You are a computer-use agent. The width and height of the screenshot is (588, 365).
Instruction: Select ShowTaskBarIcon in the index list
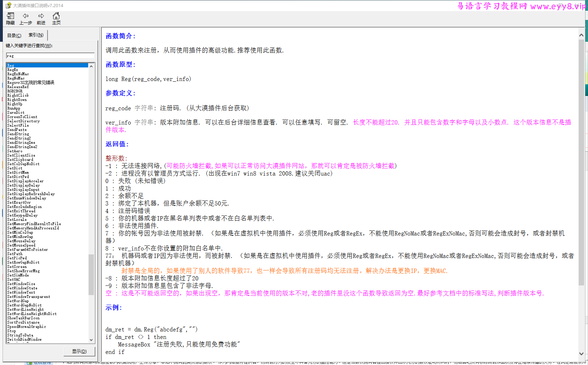pyautogui.click(x=23, y=318)
